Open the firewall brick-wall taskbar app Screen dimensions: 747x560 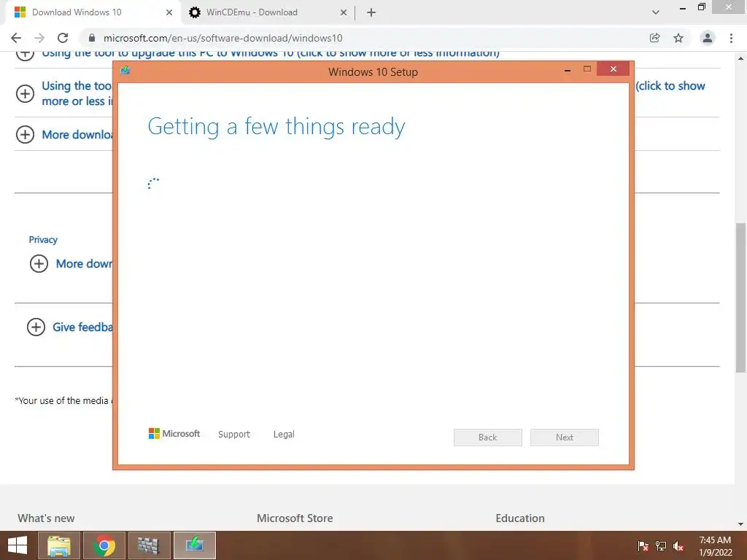tap(149, 545)
